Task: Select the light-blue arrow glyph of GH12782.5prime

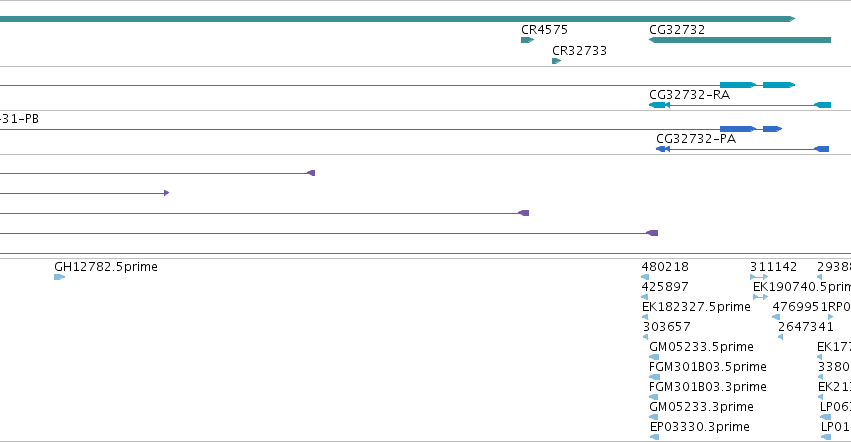Action: click(60, 277)
